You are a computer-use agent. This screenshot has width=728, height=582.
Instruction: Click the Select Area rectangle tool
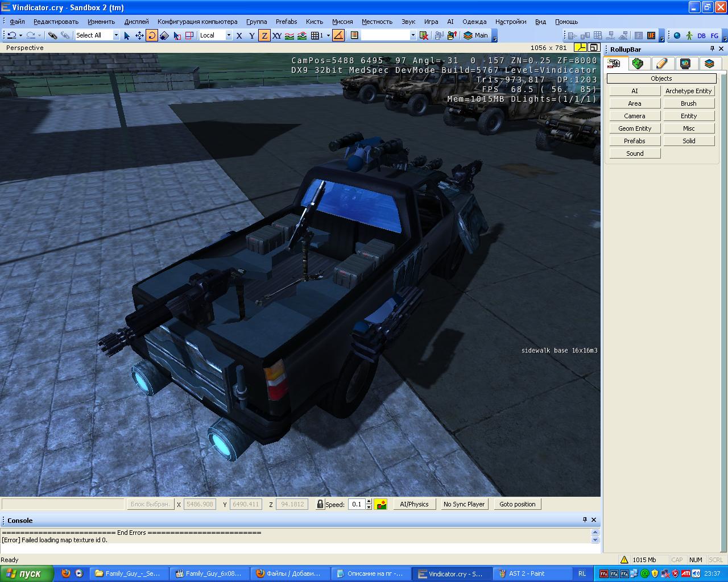pos(189,35)
